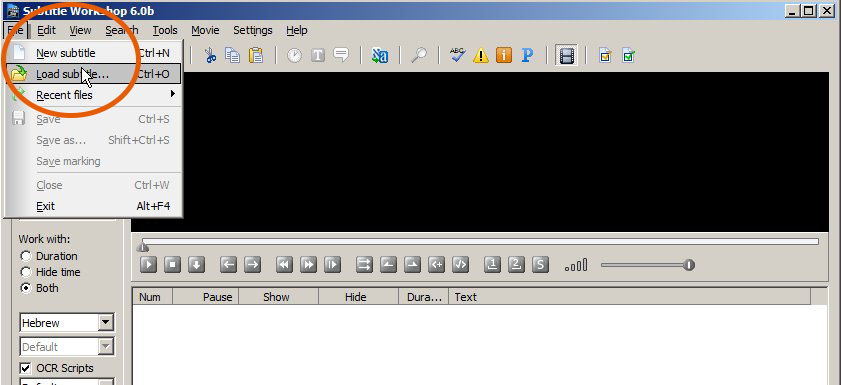Click the 'S' player button

[x=541, y=264]
